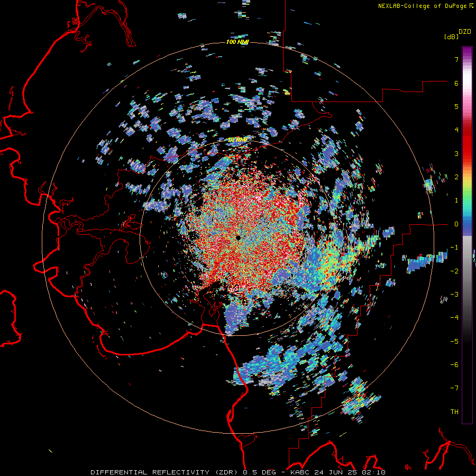The width and height of the screenshot is (476, 476).
Task: Click the 5 value on the color scale
Action: point(456,106)
